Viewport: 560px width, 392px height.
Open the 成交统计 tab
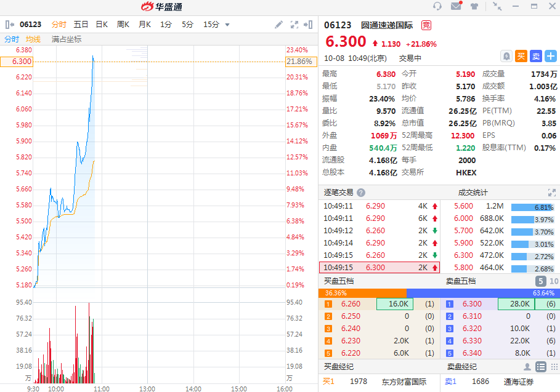(x=473, y=193)
